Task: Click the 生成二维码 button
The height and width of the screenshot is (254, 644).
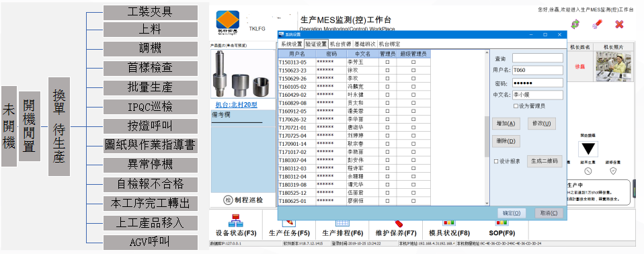Action: coord(545,161)
